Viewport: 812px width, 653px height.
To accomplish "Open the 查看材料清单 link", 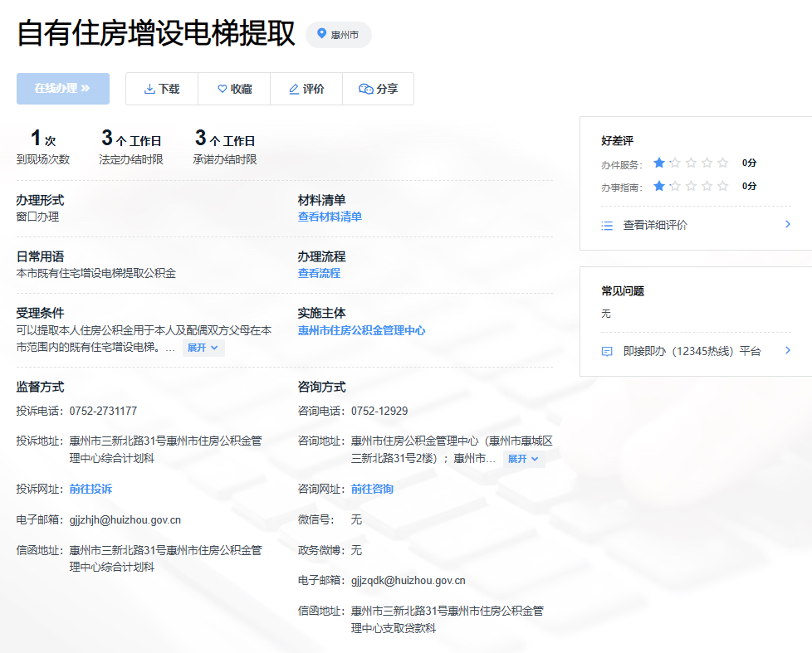I will point(330,217).
